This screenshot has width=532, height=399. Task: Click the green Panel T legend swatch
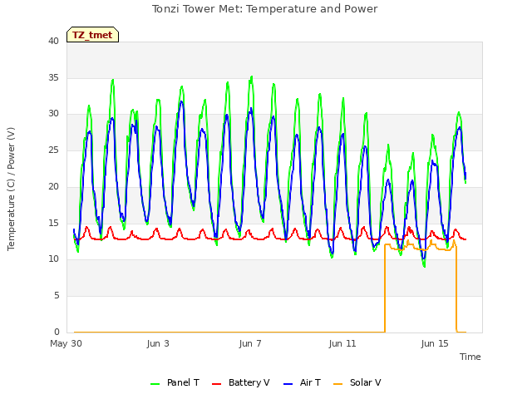coord(155,384)
